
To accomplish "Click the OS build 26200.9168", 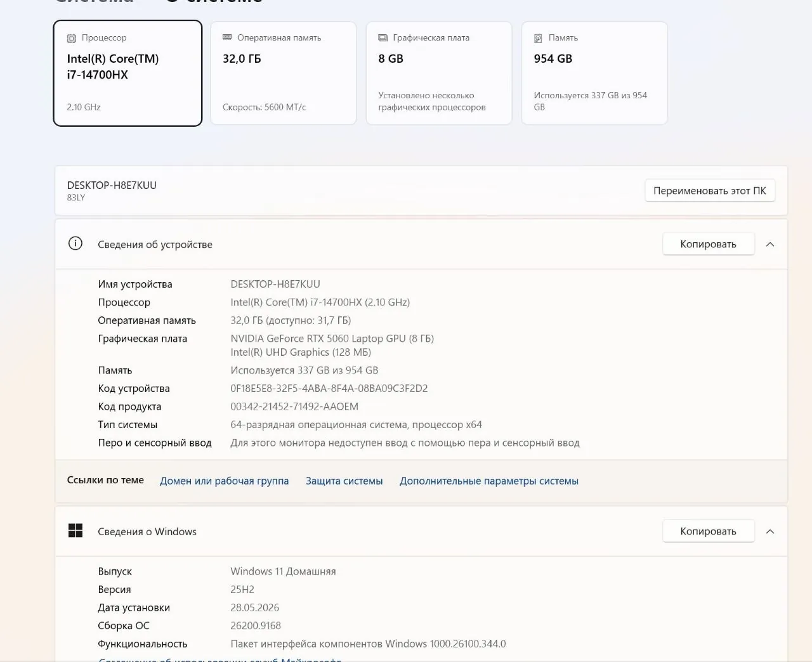I will coord(256,626).
